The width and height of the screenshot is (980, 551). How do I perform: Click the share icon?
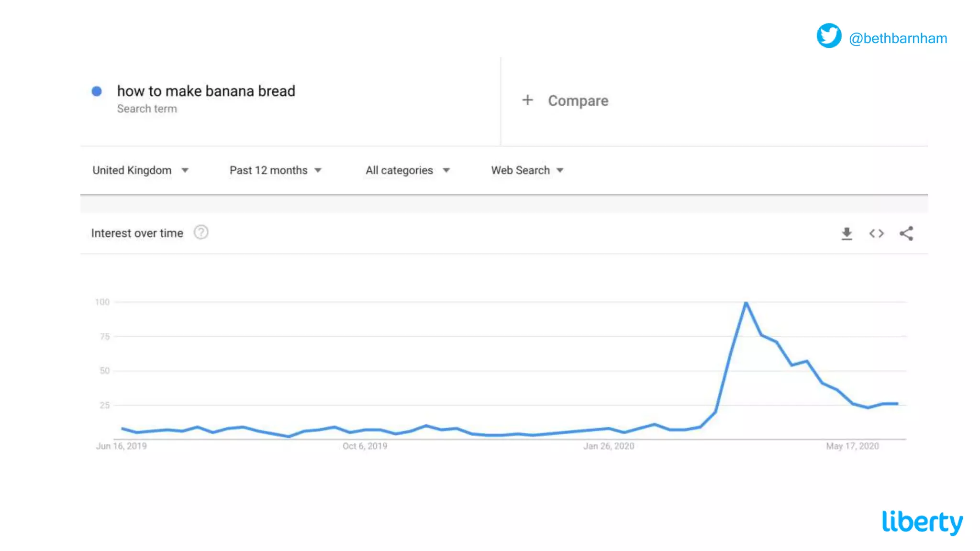pos(906,233)
